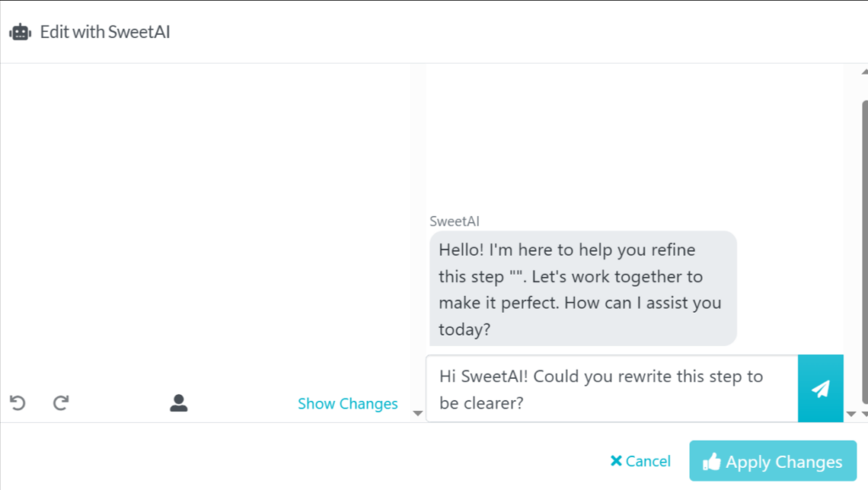Click the SweetAI sender name above message
The height and width of the screenshot is (490, 868).
(x=455, y=221)
